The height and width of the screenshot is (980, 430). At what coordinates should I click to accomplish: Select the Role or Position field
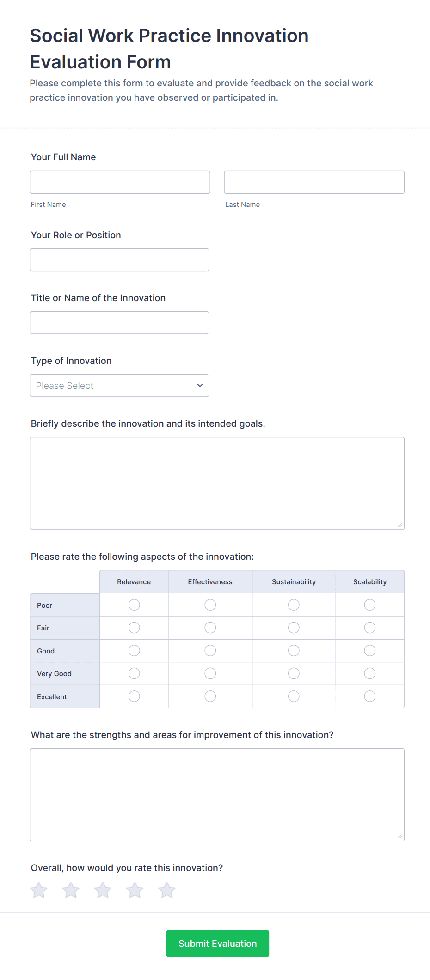tap(119, 260)
